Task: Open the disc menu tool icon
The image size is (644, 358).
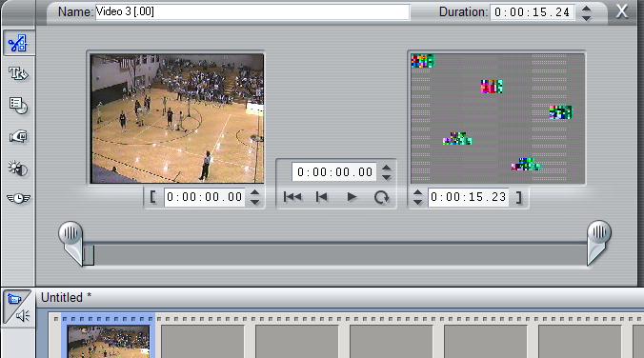Action: coord(18,106)
